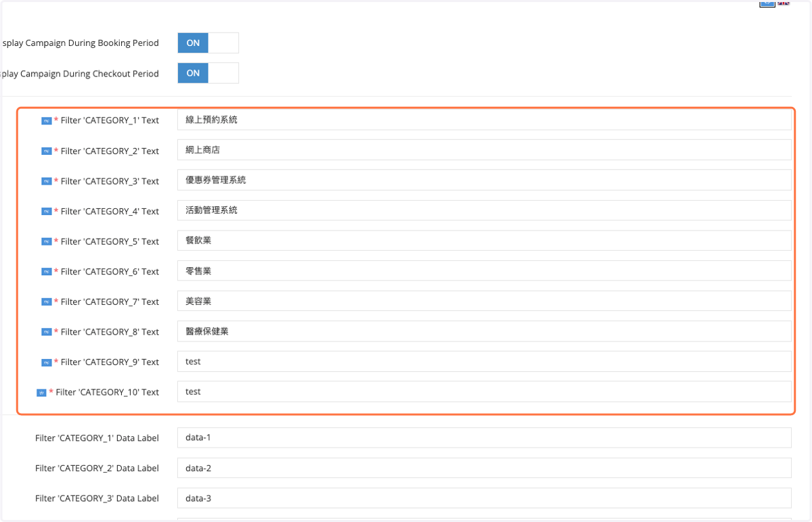The image size is (812, 522).
Task: Click the "Filter 'CATEGORY_8' Text" label
Action: 110,332
